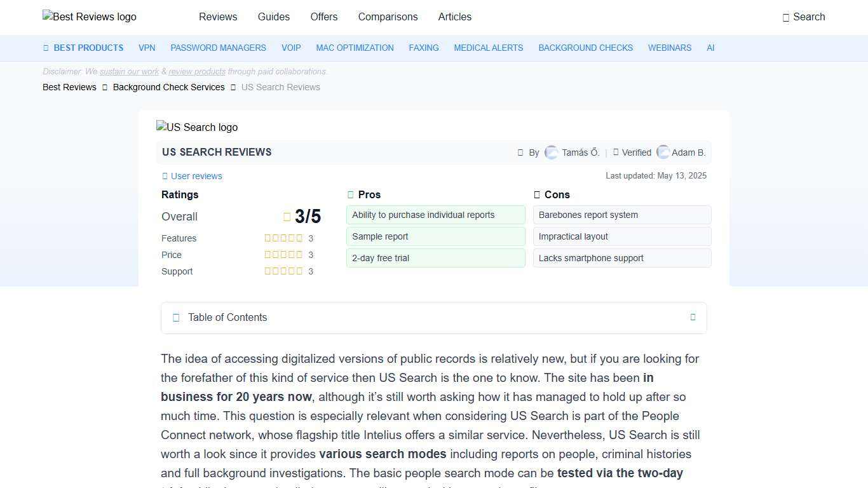Screen dimensions: 868x488
Task: Click the Best Reviews logo
Action: 89,17
